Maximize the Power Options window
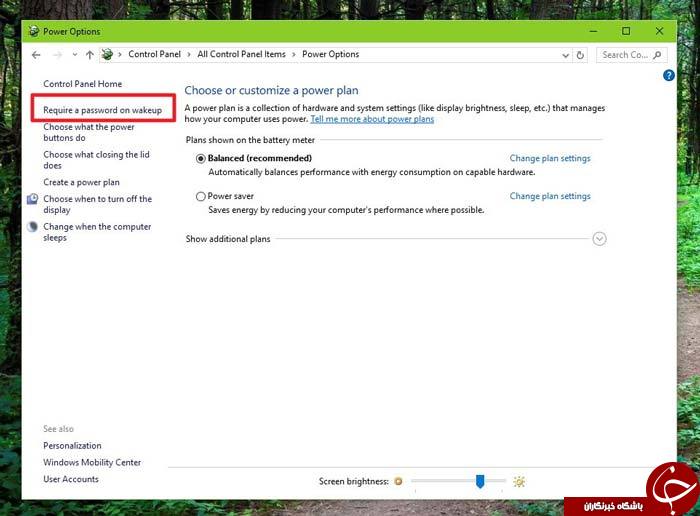Image resolution: width=700 pixels, height=516 pixels. coord(626,31)
